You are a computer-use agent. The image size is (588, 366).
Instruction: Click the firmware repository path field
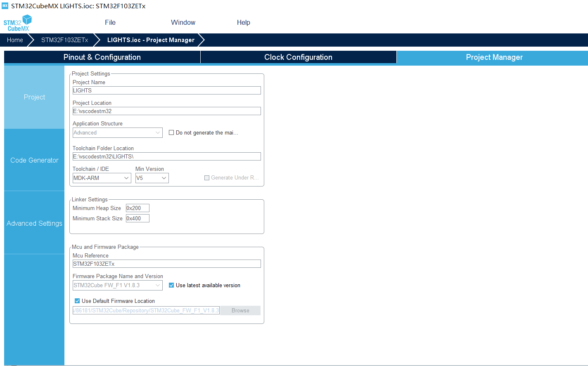[146, 310]
